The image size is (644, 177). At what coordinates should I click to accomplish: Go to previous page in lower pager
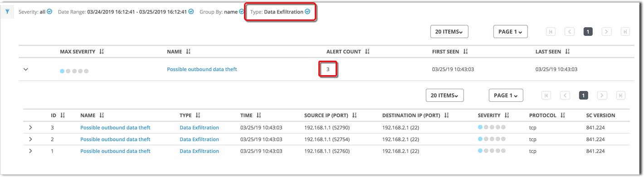tap(565, 96)
